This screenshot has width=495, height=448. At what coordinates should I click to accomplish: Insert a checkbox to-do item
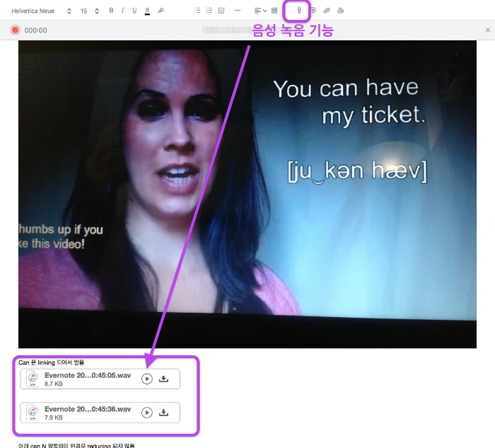[x=221, y=11]
